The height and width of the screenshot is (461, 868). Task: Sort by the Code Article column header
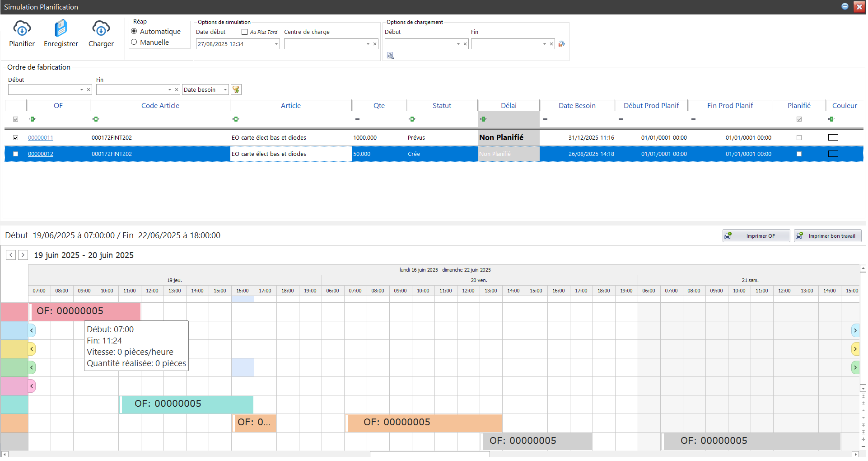pyautogui.click(x=160, y=106)
